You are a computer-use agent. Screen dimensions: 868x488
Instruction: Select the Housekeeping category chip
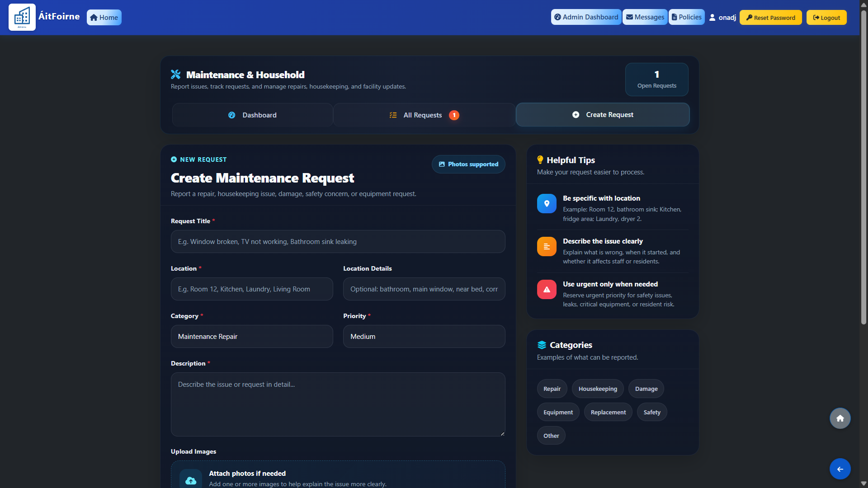point(598,389)
